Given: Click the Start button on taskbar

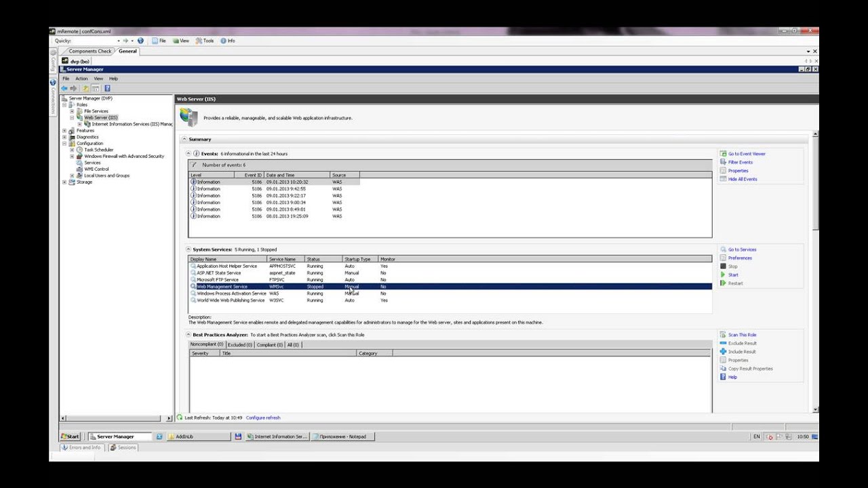Looking at the screenshot, I should click(x=71, y=436).
